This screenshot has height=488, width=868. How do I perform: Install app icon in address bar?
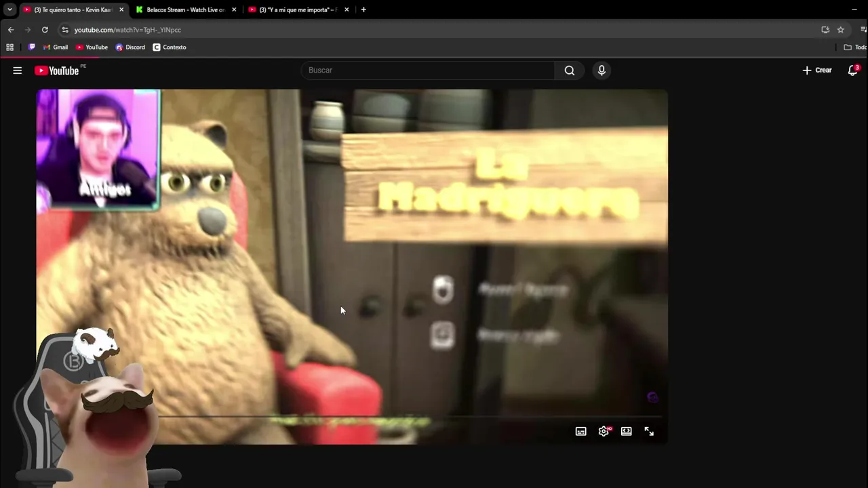click(825, 30)
